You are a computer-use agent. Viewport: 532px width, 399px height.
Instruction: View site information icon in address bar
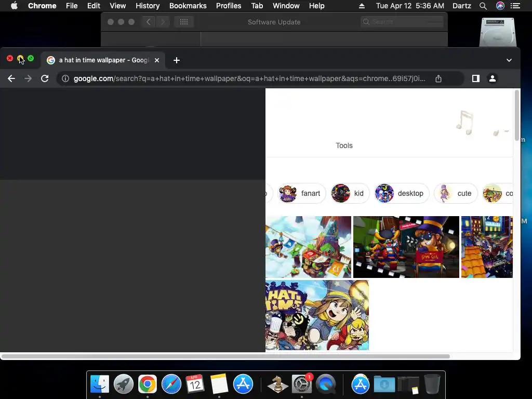65,79
